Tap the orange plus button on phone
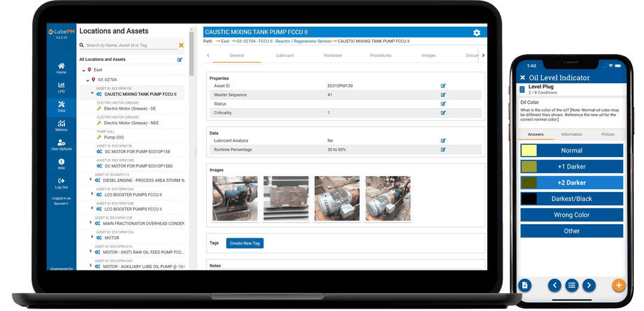Image resolution: width=644 pixels, height=311 pixels. [x=618, y=285]
